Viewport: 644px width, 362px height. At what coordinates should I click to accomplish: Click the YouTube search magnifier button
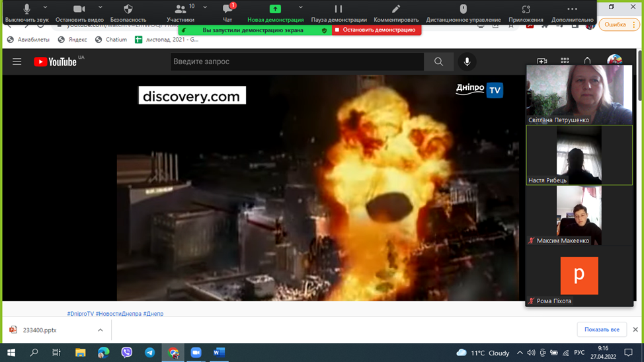(438, 61)
